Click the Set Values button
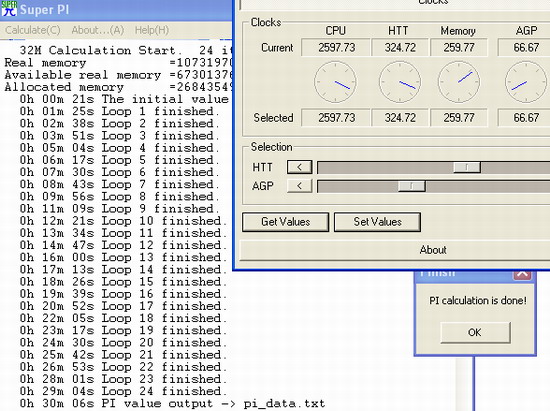This screenshot has height=411, width=550. (x=377, y=222)
